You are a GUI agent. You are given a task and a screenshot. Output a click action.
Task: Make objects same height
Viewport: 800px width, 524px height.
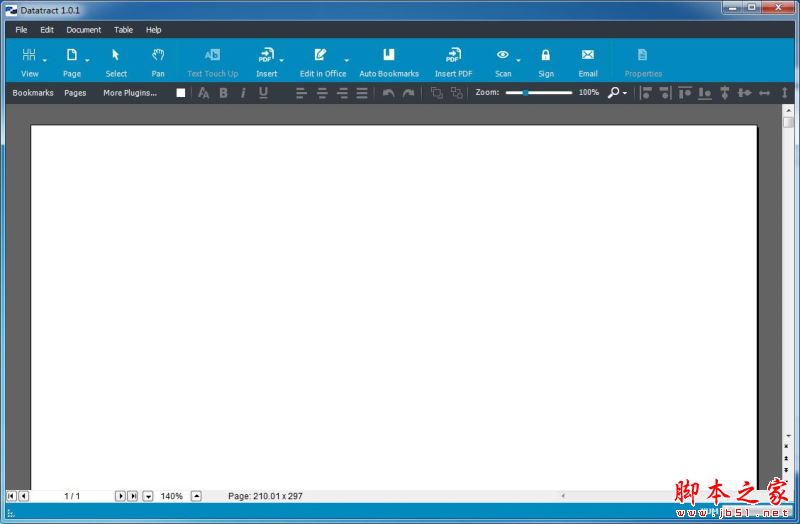[784, 93]
